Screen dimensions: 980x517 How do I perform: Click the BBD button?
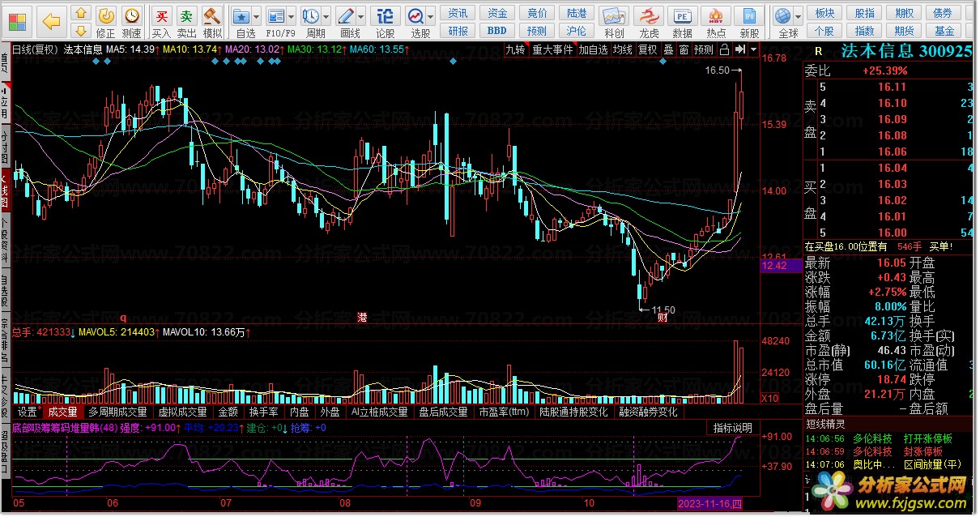pyautogui.click(x=497, y=31)
